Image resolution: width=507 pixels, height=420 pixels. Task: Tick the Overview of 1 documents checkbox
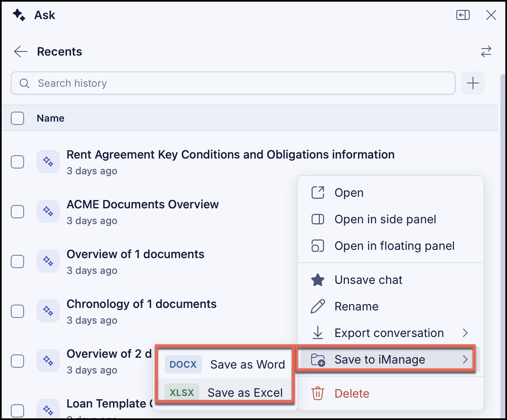(17, 261)
